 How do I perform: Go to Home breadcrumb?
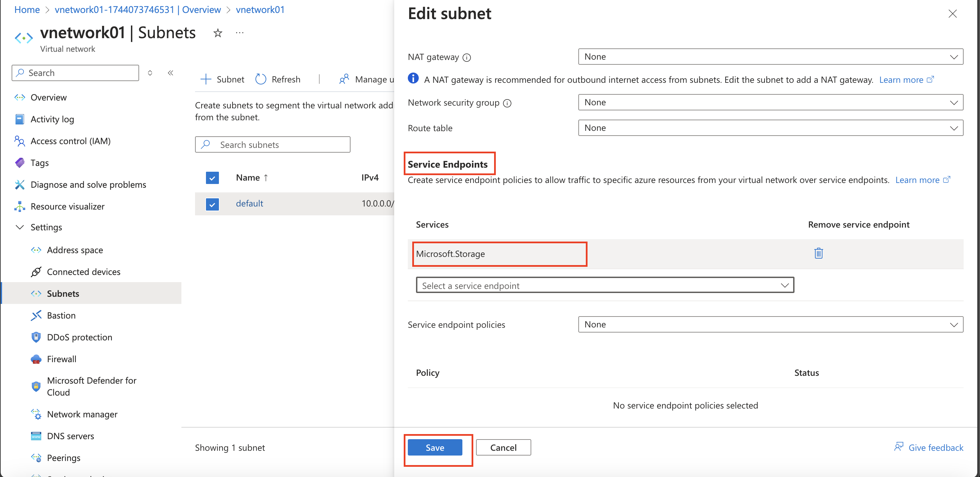point(27,10)
